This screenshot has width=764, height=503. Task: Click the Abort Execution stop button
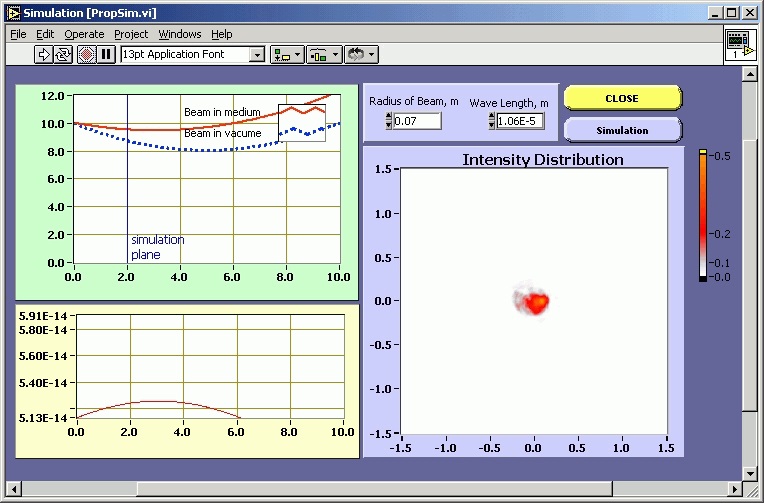tap(87, 54)
